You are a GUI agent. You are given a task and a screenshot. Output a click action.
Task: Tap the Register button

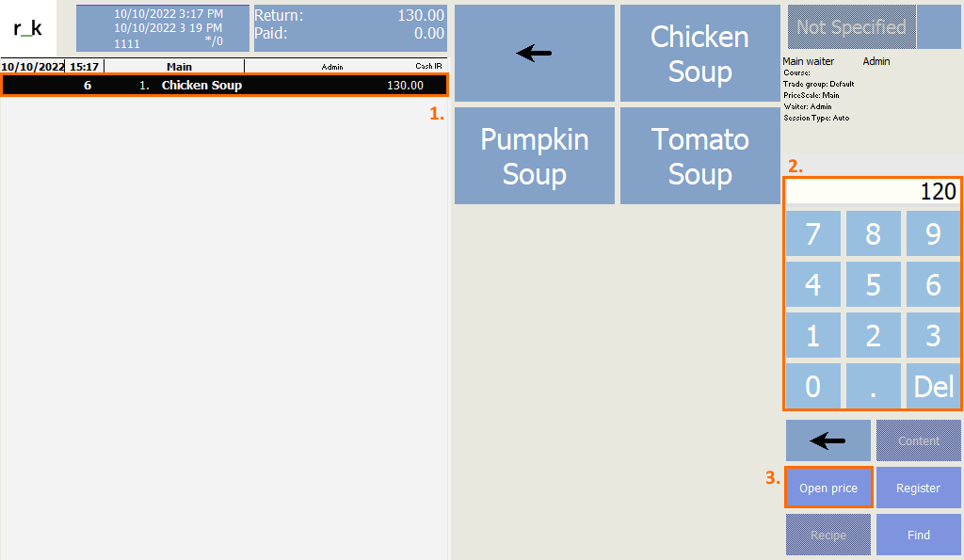click(x=918, y=488)
